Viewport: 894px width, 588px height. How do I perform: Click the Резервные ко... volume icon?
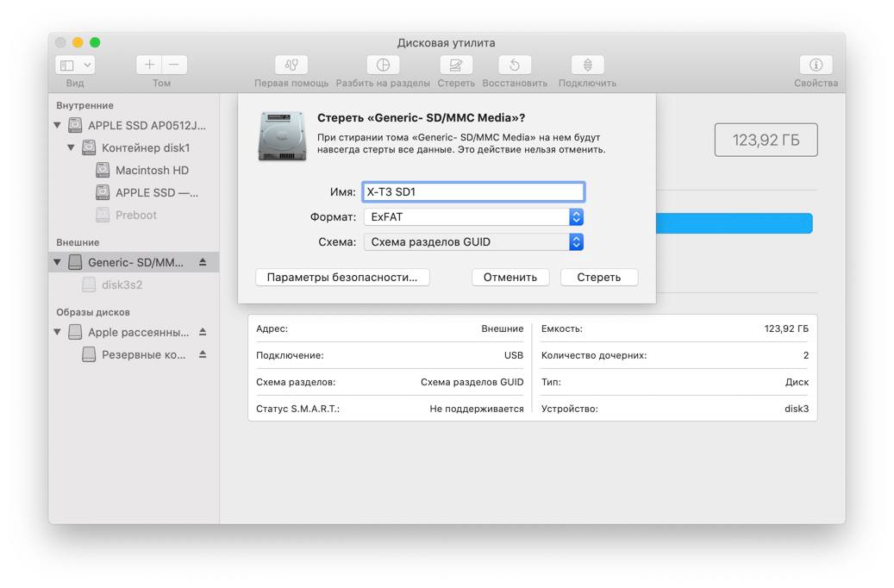pos(89,354)
